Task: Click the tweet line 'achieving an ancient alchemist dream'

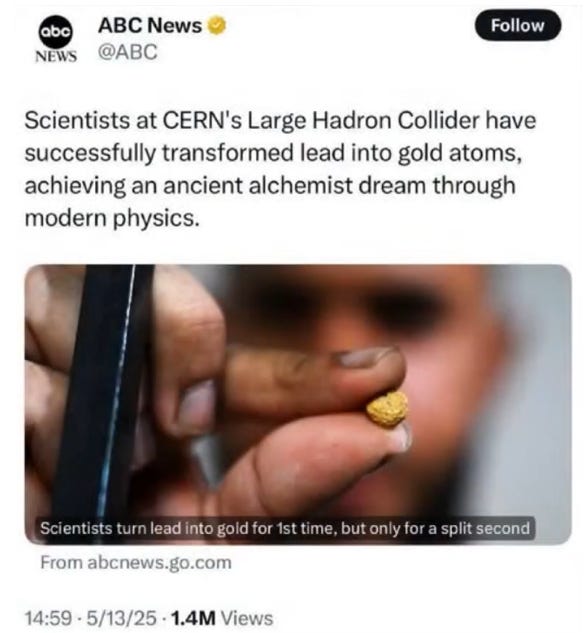Action: click(x=270, y=186)
